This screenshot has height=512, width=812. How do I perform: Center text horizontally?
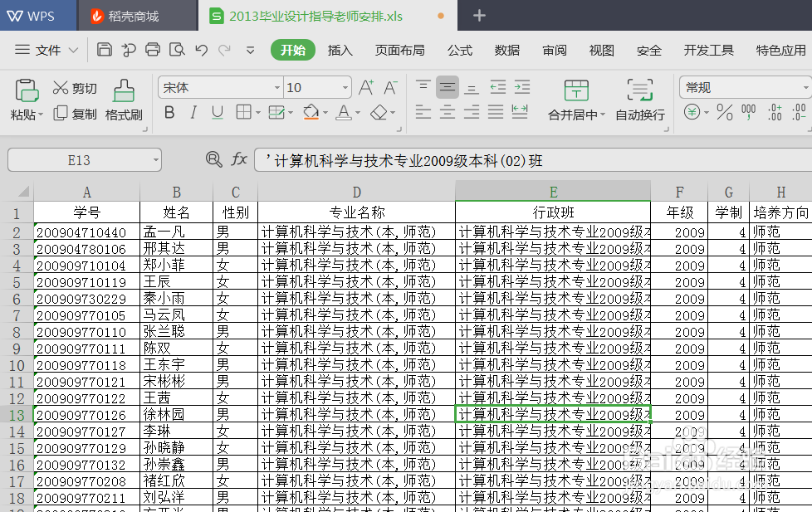[448, 112]
